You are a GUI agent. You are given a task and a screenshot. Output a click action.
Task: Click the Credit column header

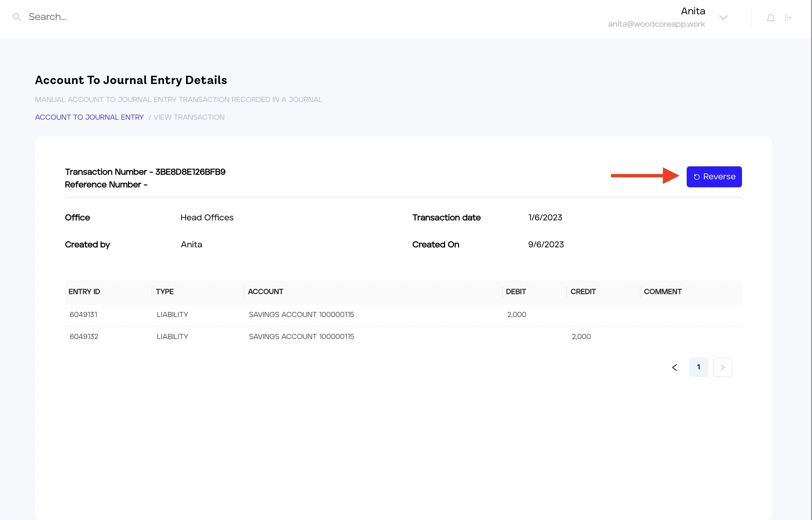(x=583, y=292)
